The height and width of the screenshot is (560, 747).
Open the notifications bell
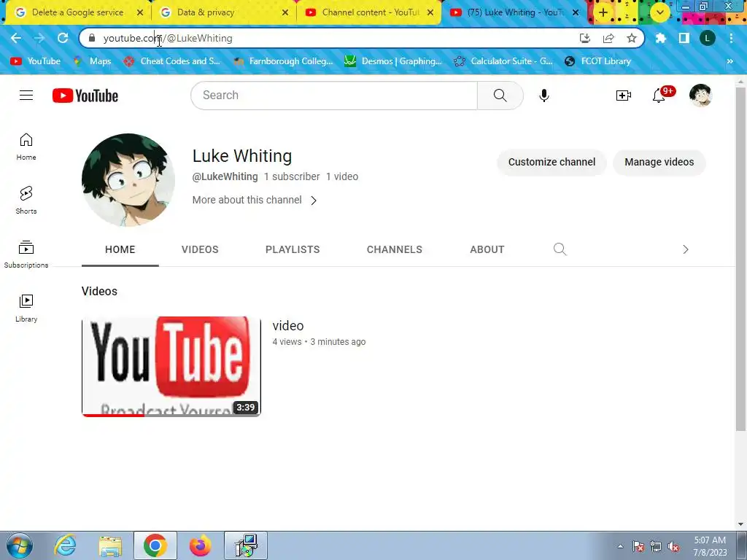[x=659, y=96]
